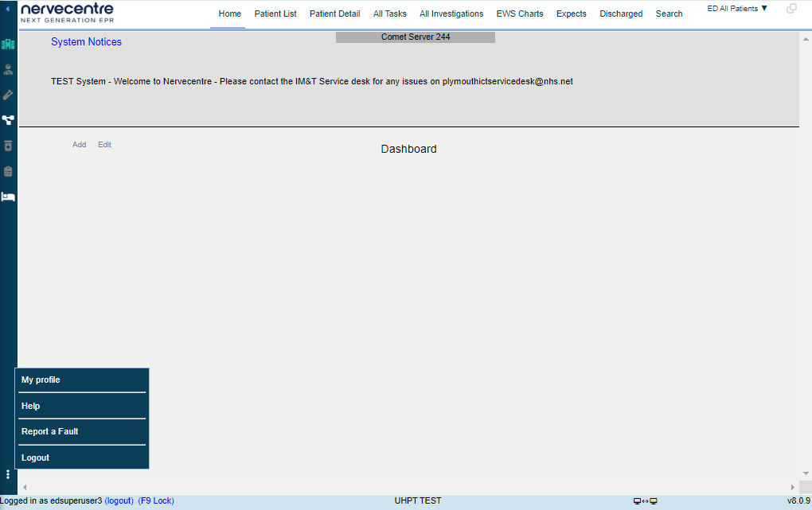Open the Search tab
812x510 pixels.
coord(669,14)
